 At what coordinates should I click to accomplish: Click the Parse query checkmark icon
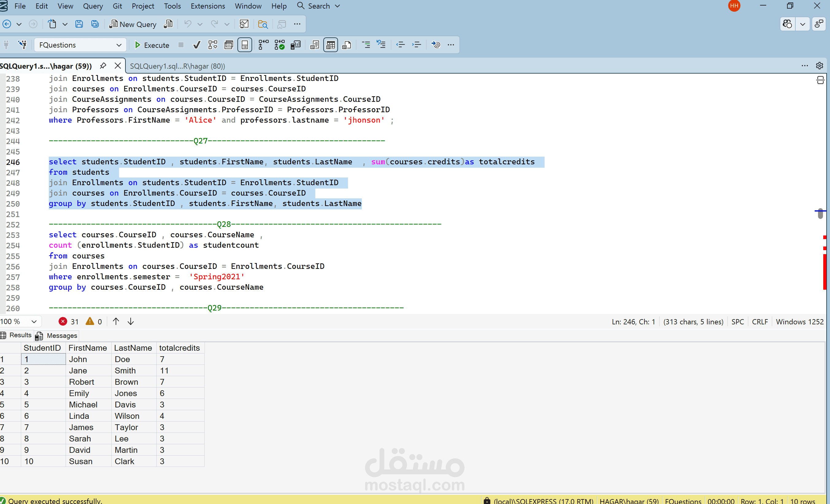pos(197,45)
